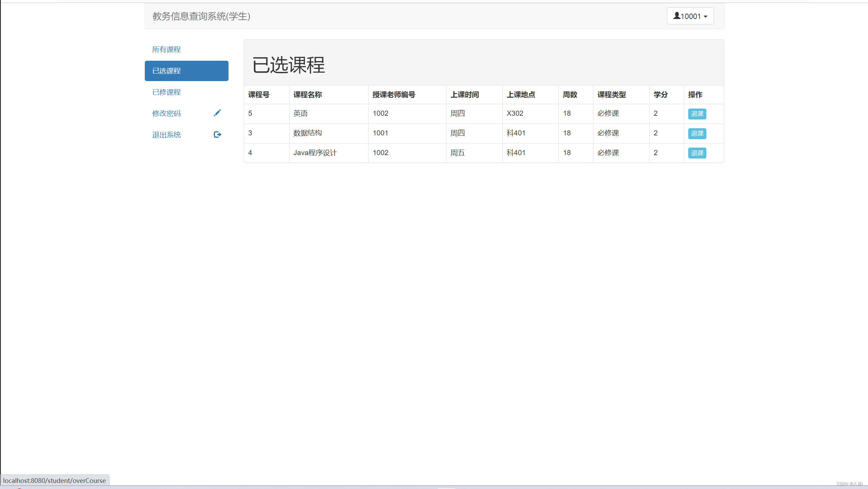Screen dimensions: 868x489
Task: Choose 退出系统 in the sidebar
Action: [x=186, y=135]
